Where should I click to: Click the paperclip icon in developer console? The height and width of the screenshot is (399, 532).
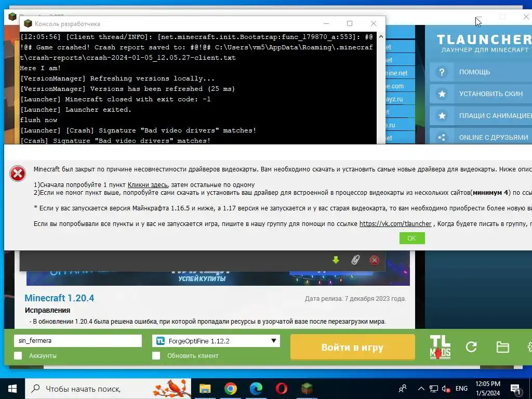tap(355, 260)
